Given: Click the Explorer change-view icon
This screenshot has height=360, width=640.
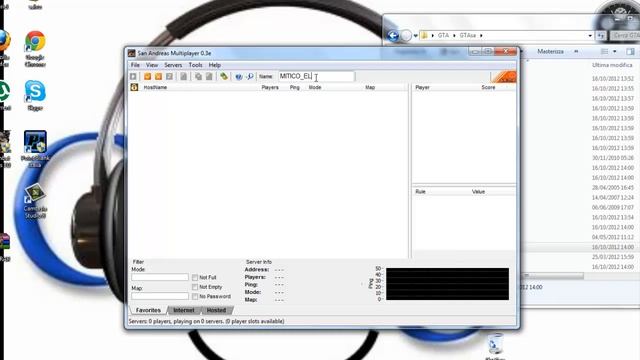Looking at the screenshot, I should pyautogui.click(x=605, y=51).
